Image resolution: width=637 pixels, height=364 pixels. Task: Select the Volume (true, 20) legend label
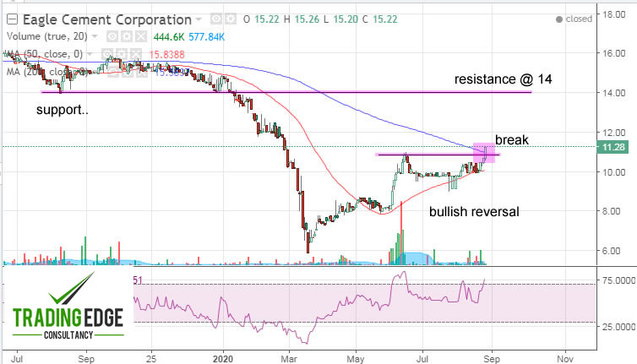[x=46, y=36]
